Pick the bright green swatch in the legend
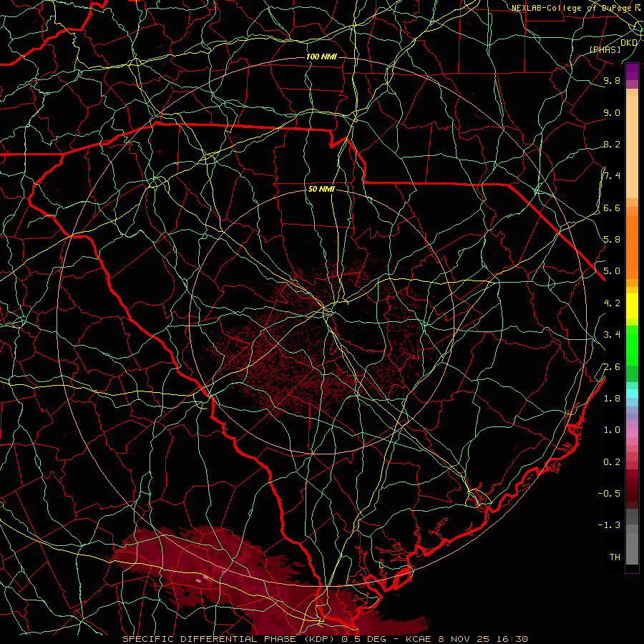 pyautogui.click(x=632, y=345)
